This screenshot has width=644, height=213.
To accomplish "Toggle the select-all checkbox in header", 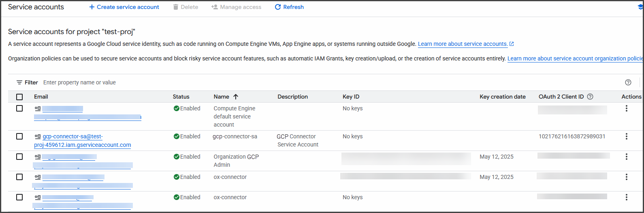I will pos(19,97).
